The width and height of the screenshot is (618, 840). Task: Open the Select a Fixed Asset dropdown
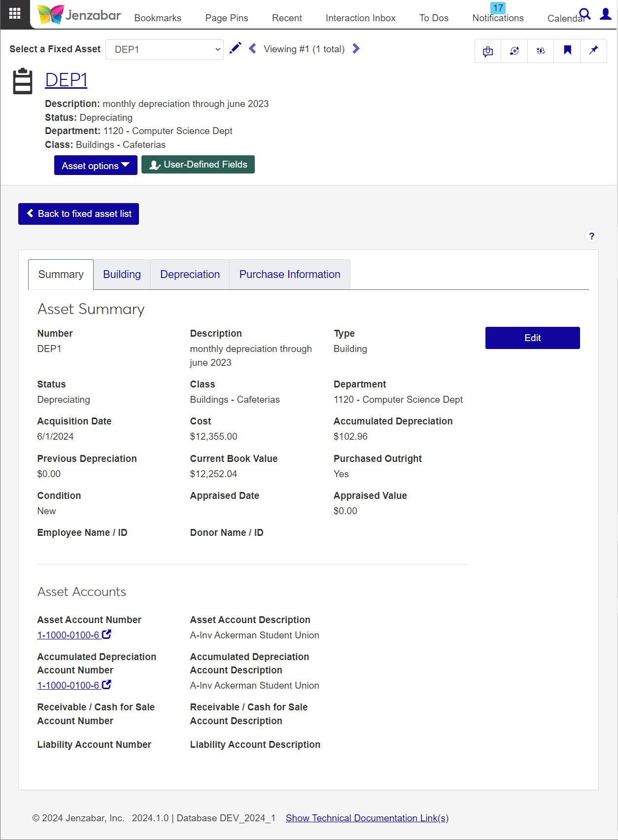click(x=165, y=49)
